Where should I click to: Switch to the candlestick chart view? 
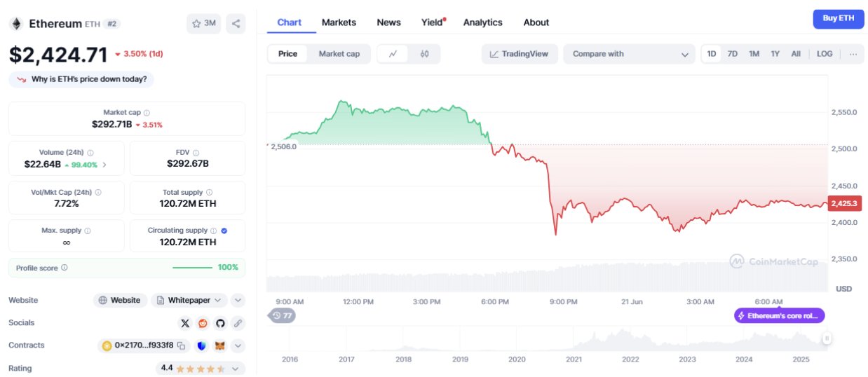pyautogui.click(x=424, y=54)
